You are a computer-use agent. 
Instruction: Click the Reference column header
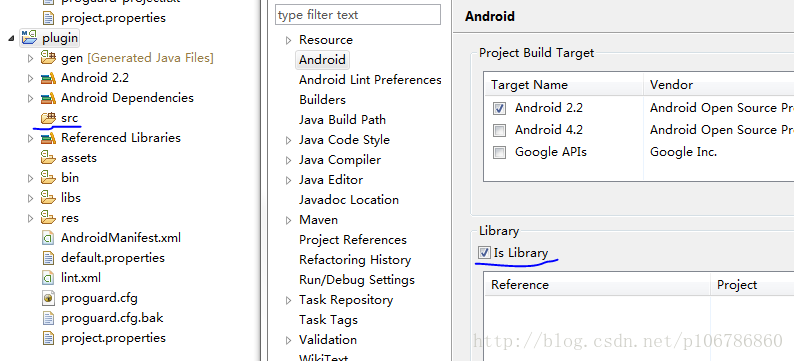pos(597,285)
